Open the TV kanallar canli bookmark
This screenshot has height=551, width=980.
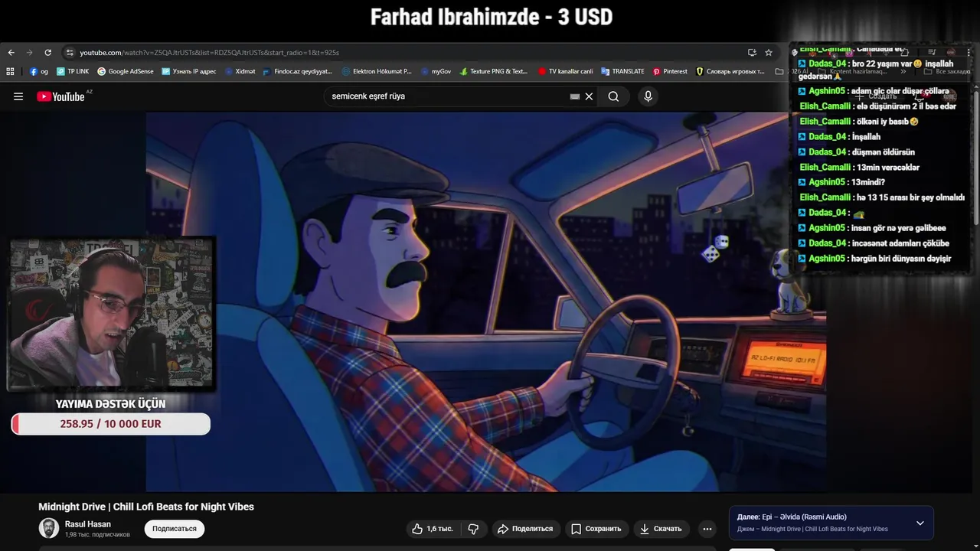coord(565,71)
